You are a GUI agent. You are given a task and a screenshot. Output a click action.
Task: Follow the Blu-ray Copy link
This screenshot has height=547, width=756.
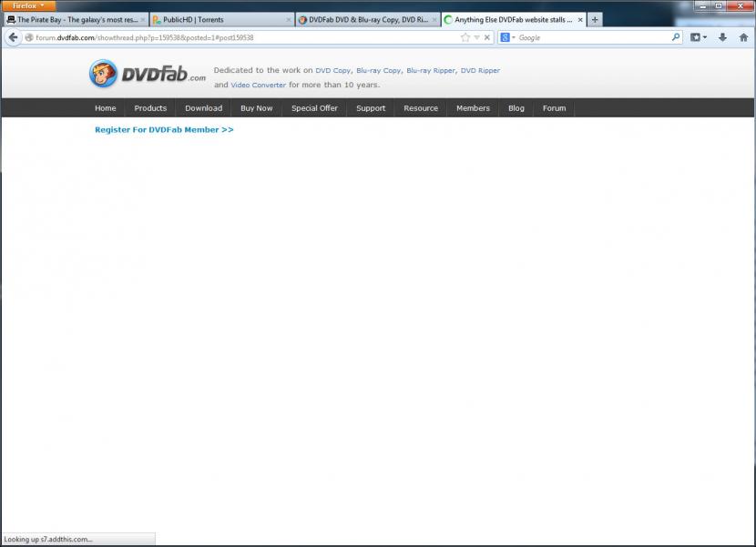pyautogui.click(x=379, y=70)
